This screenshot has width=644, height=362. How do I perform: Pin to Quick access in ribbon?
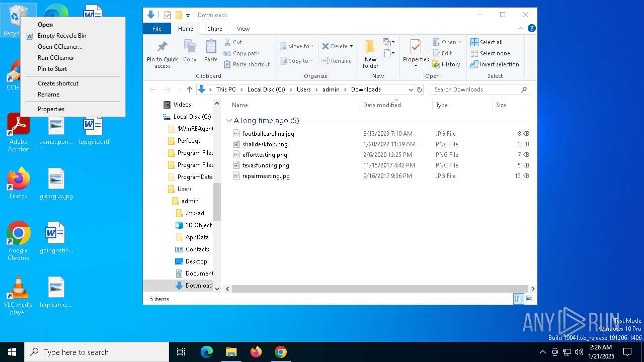coord(162,54)
